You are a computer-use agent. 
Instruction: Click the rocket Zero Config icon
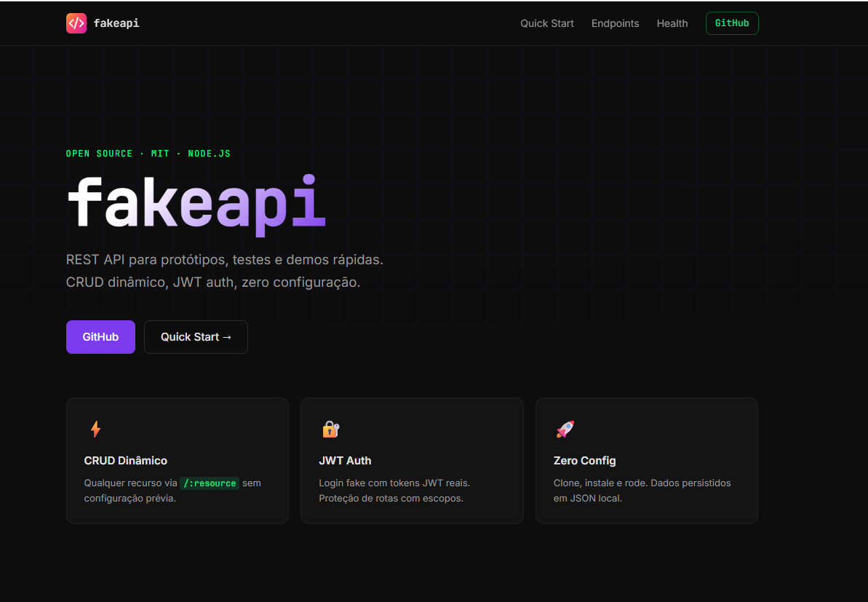pyautogui.click(x=565, y=429)
